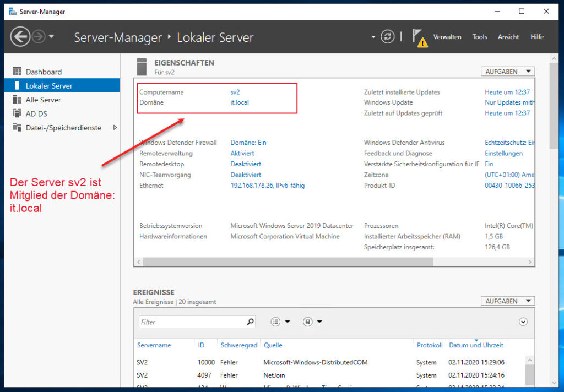Screen dimensions: 564x392
Task: Open the Ansicht menu
Action: pos(508,37)
